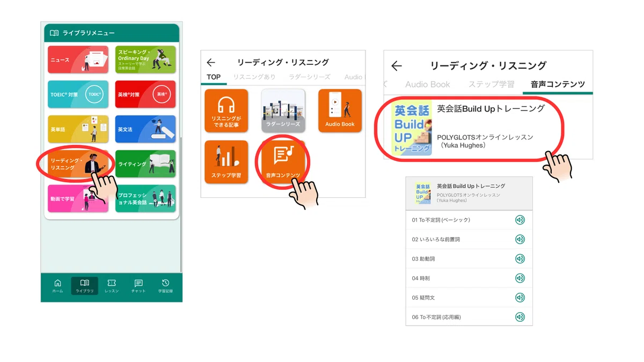Select the ステップ学習 tab

coord(492,84)
